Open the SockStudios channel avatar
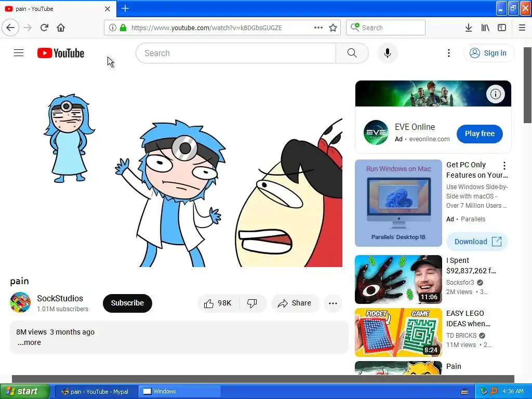532x399 pixels. coord(20,302)
